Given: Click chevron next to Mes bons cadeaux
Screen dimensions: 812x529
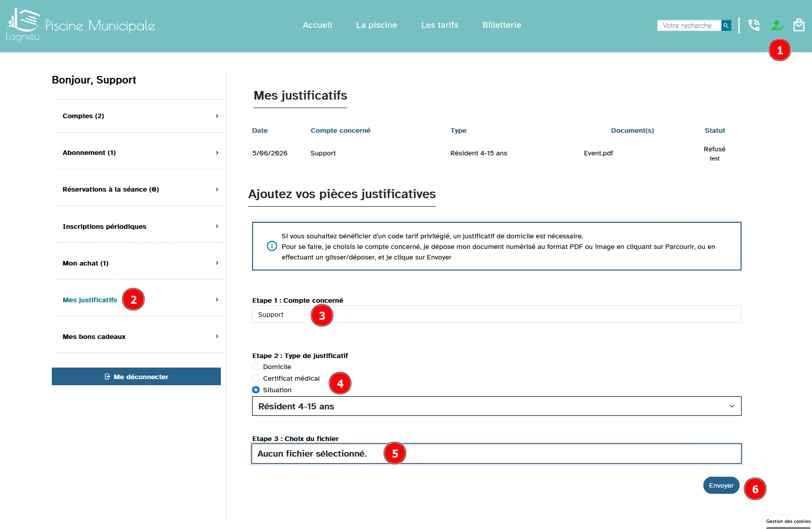Looking at the screenshot, I should pyautogui.click(x=217, y=336).
